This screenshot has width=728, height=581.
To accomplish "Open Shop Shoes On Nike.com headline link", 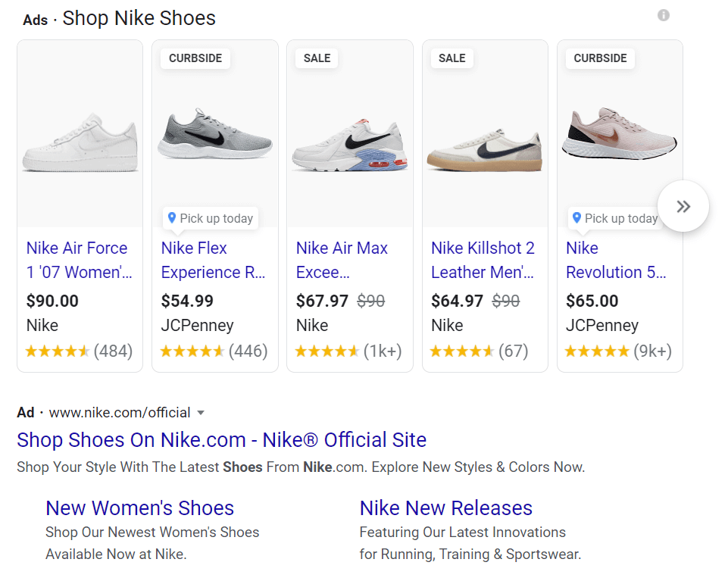I will (x=221, y=439).
